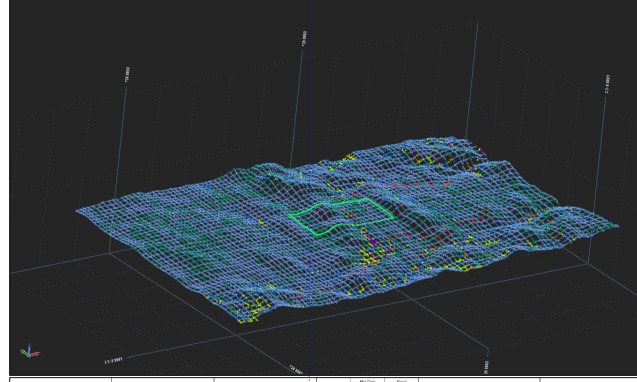Viewport: 637px width, 382px height.
Task: Click the first empty cell in bottom table
Action: [x=61, y=380]
